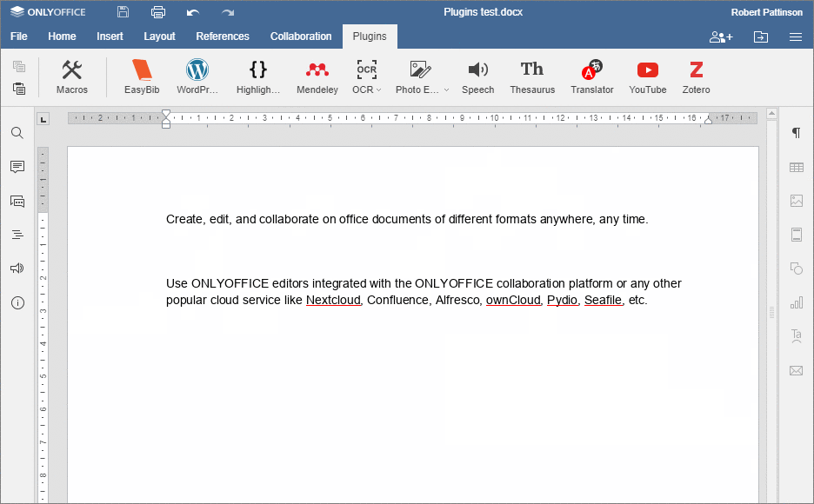The image size is (814, 504).
Task: Open the Macros plugin
Action: click(72, 76)
